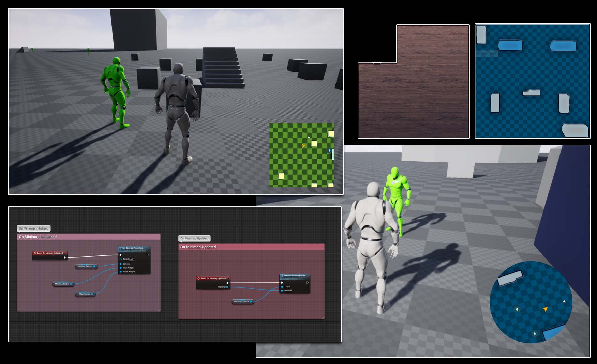This screenshot has height=364, width=597.
Task: Click the Material output pin on Event On Minimap Updated
Action: click(x=227, y=287)
